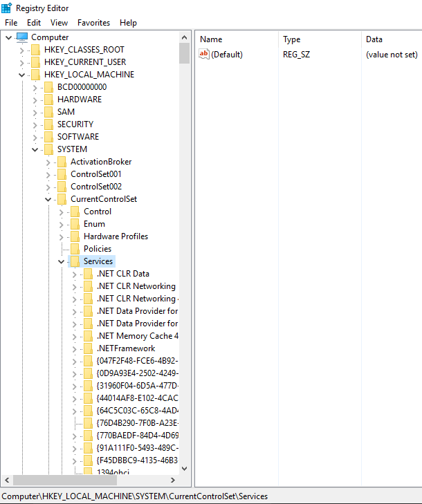Click the ab string icon beside (Default)
Viewport: 422px width, 504px height.
point(204,54)
